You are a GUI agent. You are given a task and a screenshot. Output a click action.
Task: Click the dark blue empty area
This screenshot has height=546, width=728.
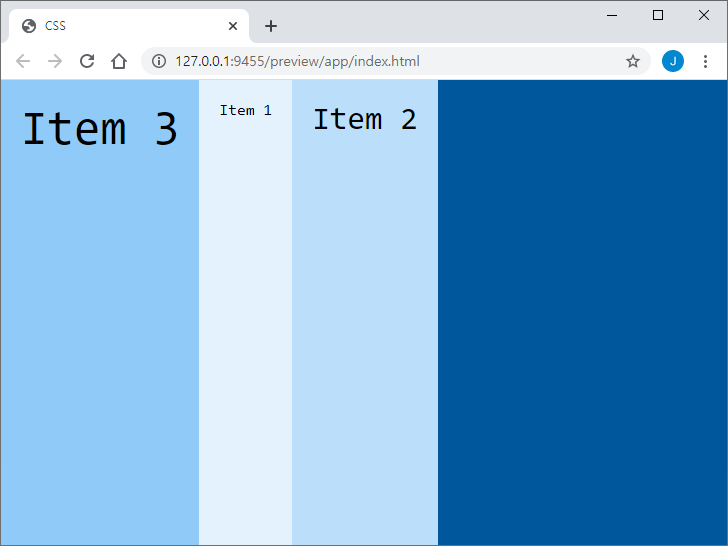(582, 312)
